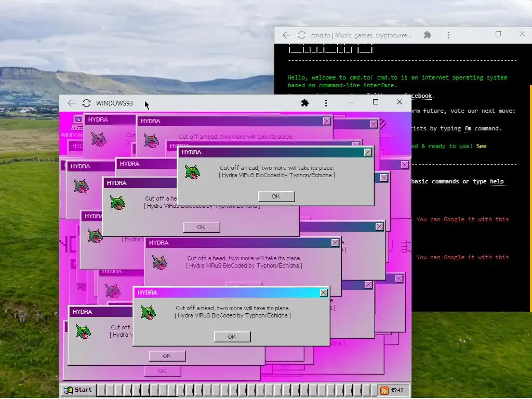Click the green 'Hello, welcome to cmd.to!' text

331,78
